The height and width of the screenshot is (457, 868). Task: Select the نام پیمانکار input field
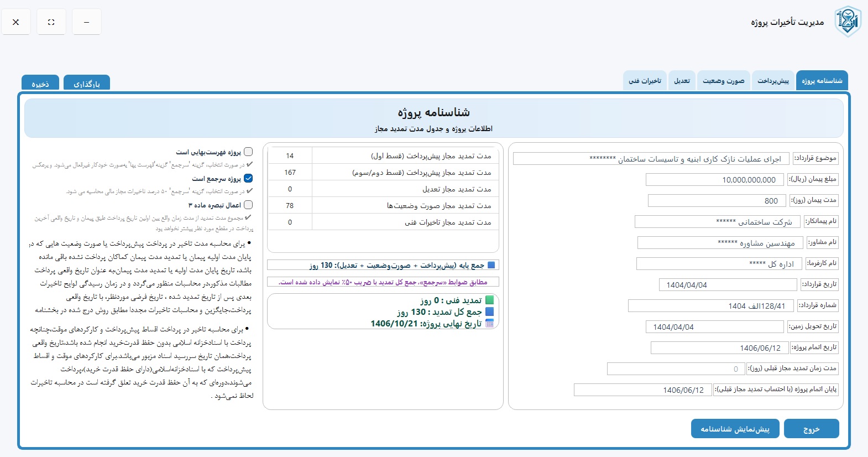[x=717, y=222]
